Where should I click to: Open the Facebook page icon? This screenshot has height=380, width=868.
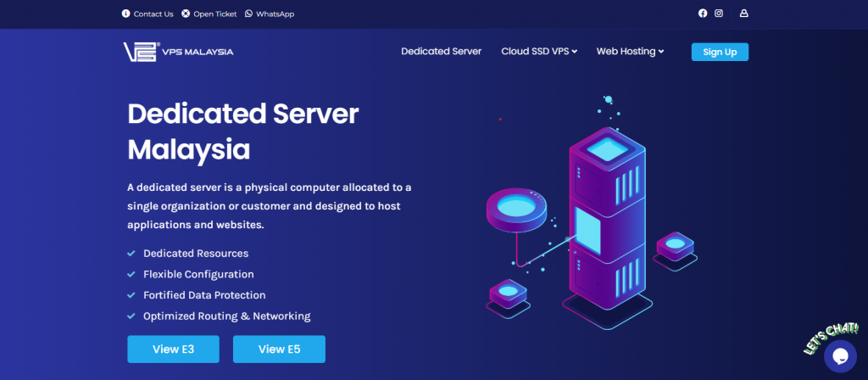(703, 14)
